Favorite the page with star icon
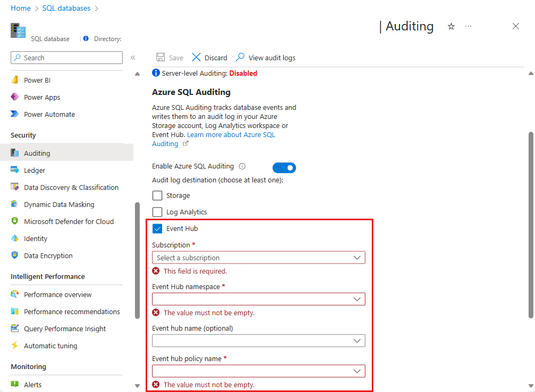 451,26
